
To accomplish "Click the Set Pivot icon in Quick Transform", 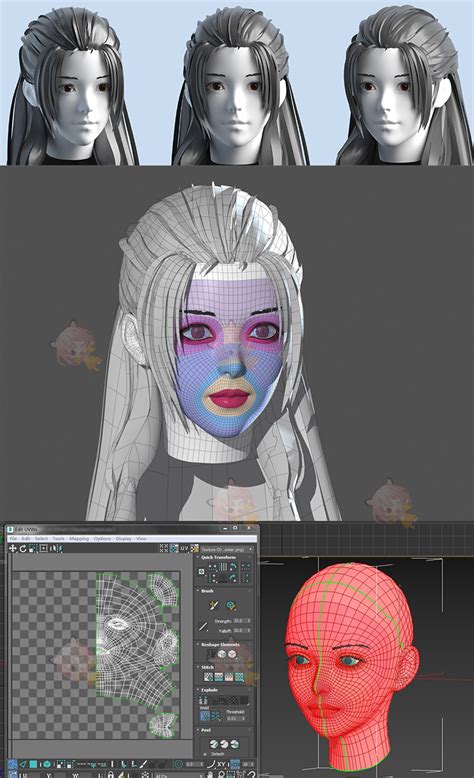I will tap(201, 572).
